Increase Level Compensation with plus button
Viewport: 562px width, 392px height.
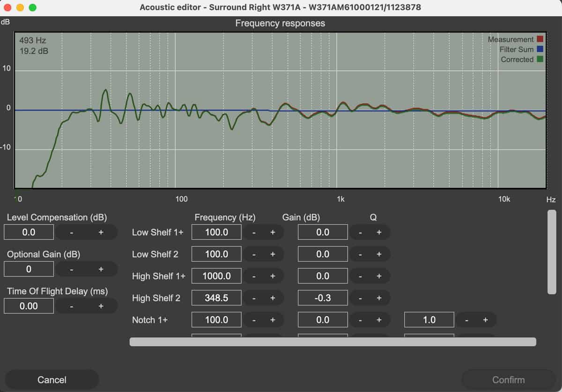(101, 232)
